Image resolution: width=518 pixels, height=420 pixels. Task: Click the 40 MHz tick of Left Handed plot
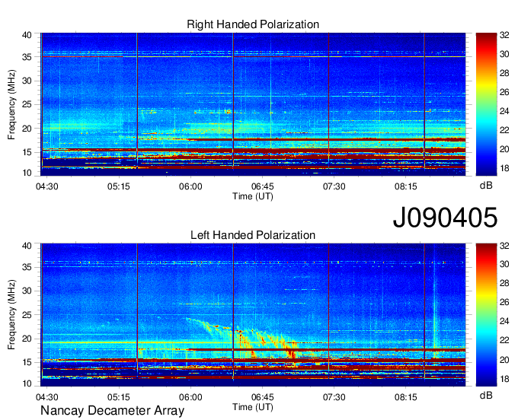pos(27,246)
